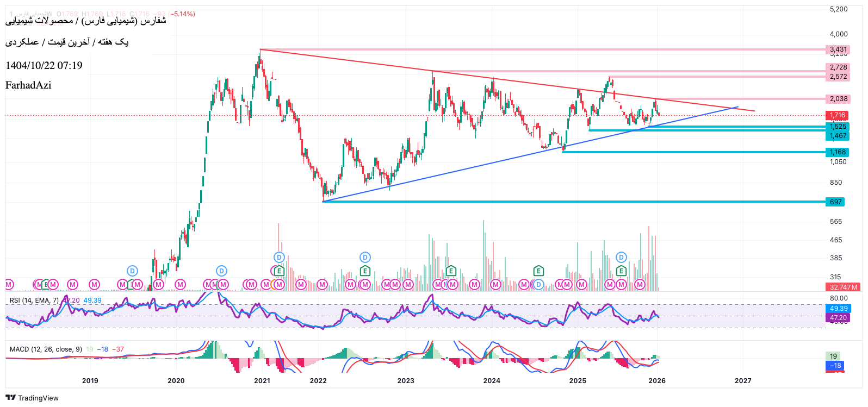Click the TradingView logo

32,398
